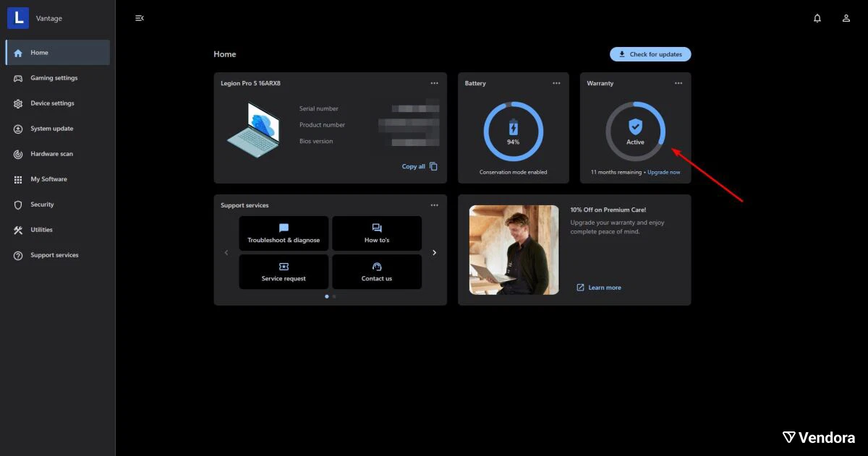
Task: Click the Serial number label
Action: [319, 108]
